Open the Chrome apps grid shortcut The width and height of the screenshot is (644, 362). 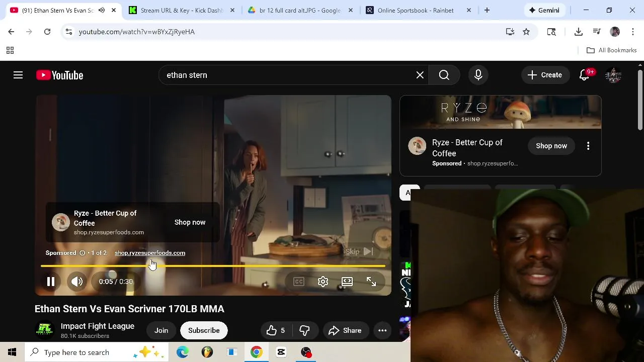tap(10, 50)
